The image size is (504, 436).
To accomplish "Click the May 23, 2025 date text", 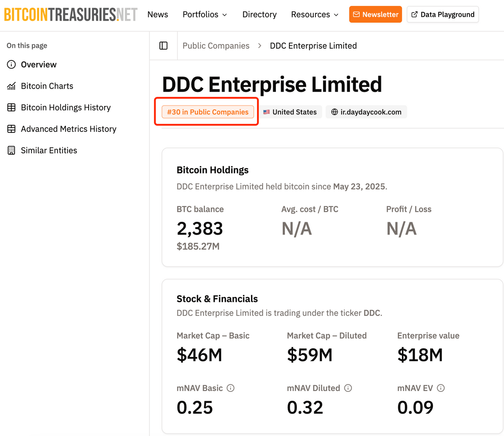I will point(359,186).
